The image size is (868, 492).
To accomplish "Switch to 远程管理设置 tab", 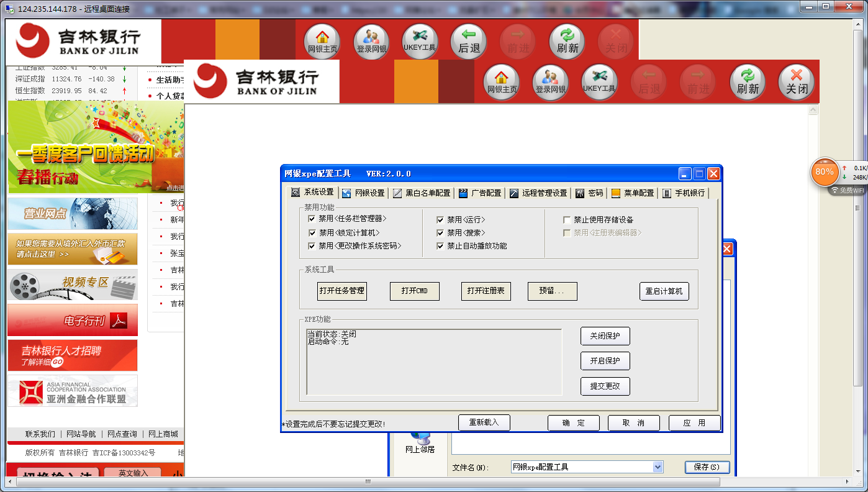I will click(538, 193).
